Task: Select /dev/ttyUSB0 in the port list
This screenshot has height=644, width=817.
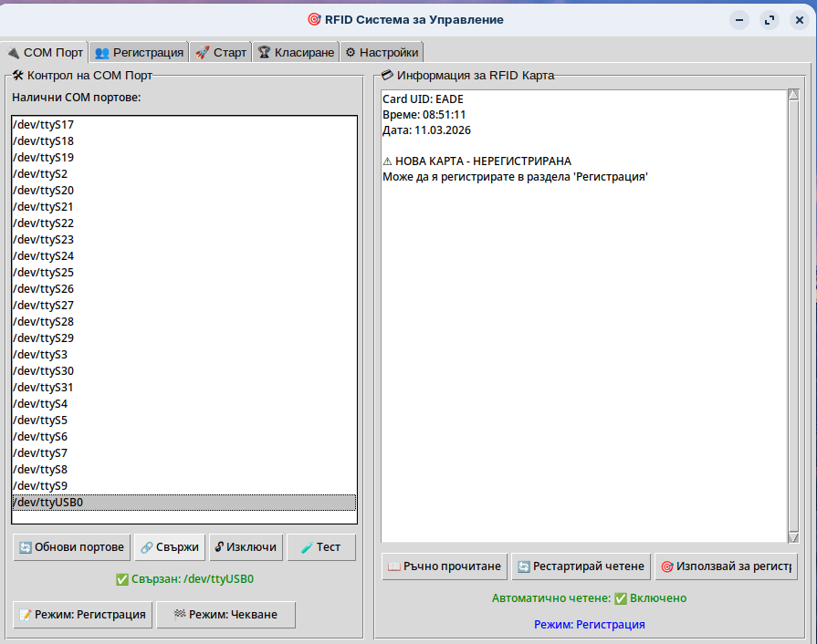Action: click(x=183, y=503)
